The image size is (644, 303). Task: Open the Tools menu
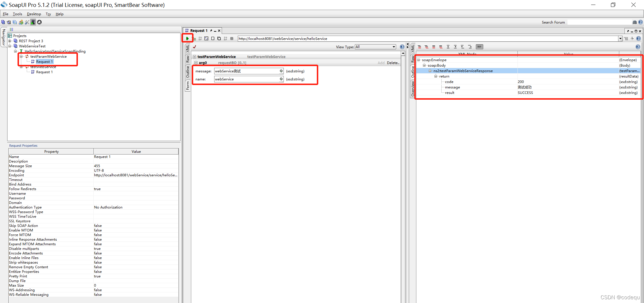(x=17, y=14)
